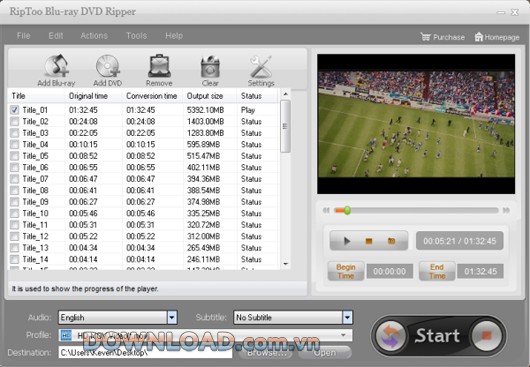Uncheck the Title_01 checkbox

click(15, 110)
